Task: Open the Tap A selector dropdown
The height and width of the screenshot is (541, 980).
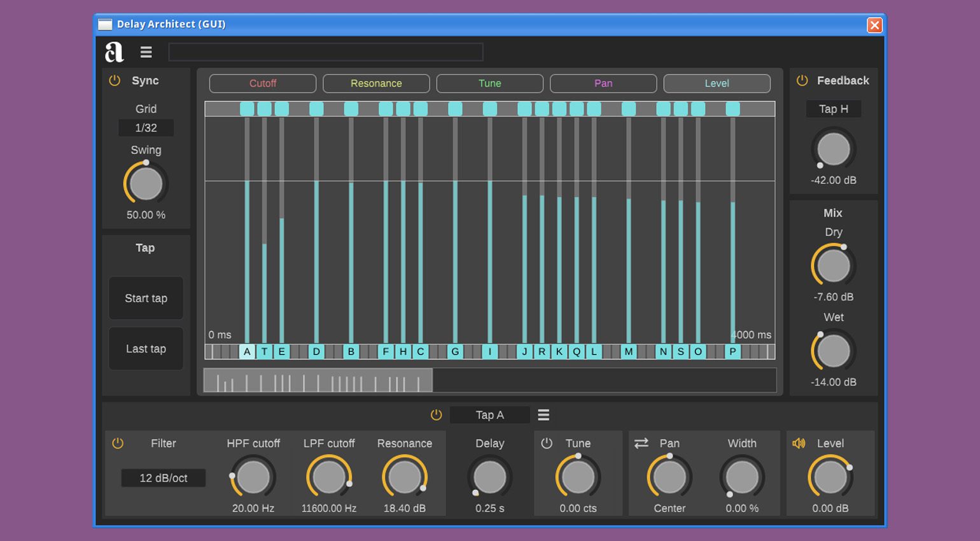Action: (490, 415)
